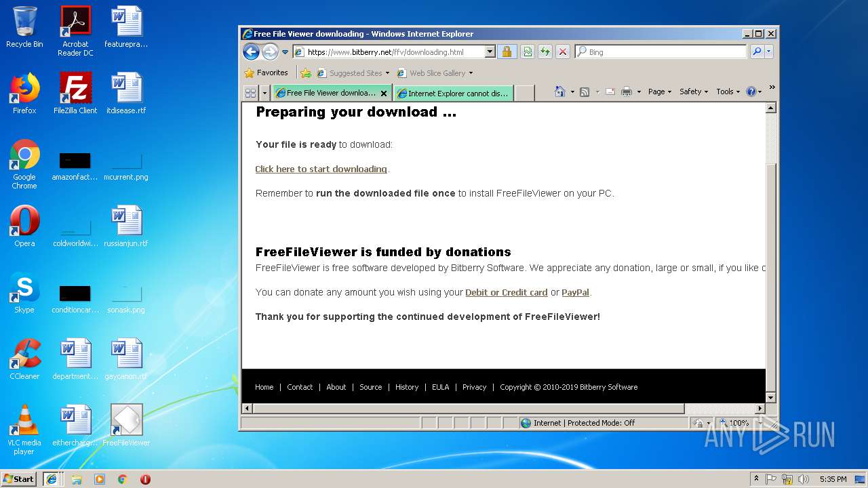Open the Tools menu

(728, 91)
